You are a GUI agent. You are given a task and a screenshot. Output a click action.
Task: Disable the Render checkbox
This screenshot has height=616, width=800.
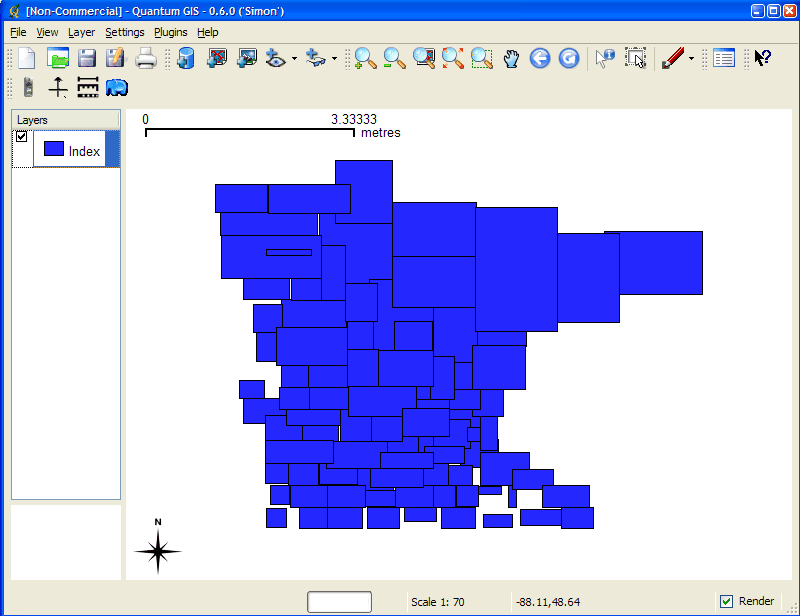pyautogui.click(x=725, y=600)
